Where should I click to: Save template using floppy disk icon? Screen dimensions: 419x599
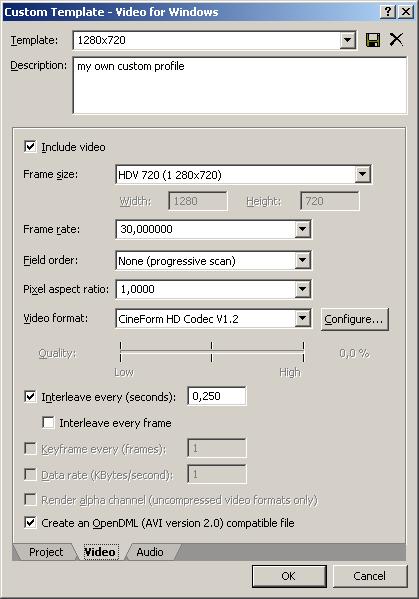373,40
